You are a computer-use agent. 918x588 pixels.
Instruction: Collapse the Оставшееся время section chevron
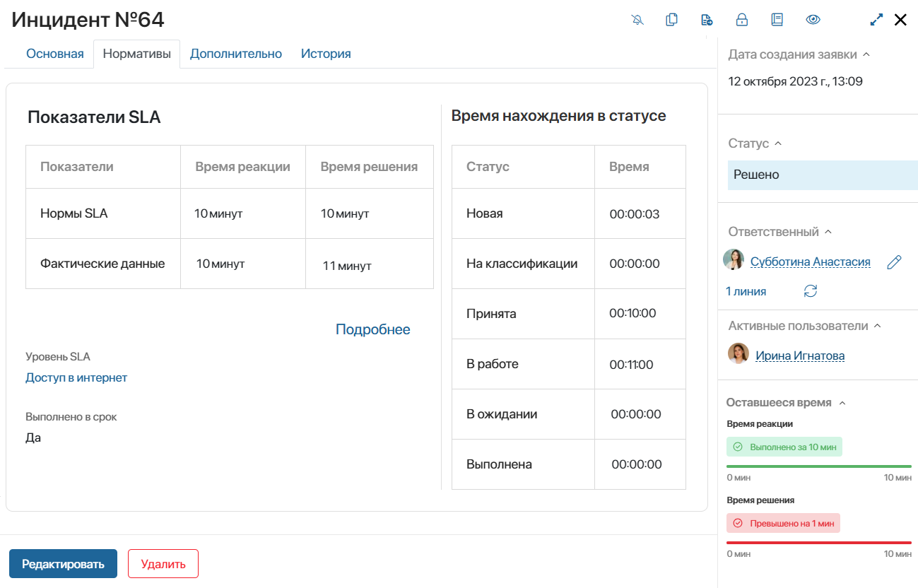point(842,403)
